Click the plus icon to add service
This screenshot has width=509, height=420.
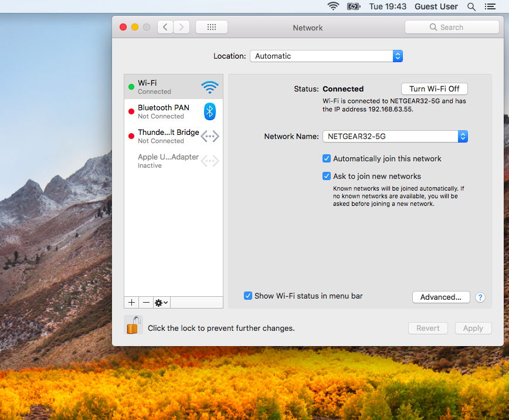[132, 302]
